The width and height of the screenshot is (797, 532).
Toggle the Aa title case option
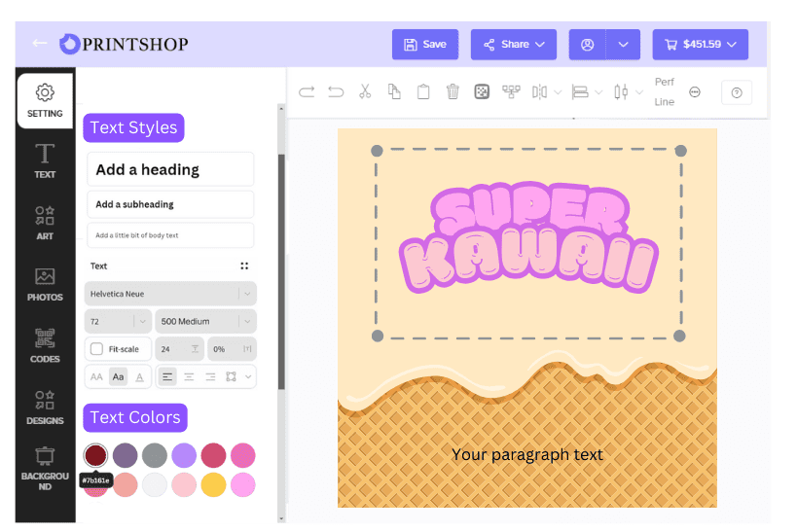tap(118, 377)
